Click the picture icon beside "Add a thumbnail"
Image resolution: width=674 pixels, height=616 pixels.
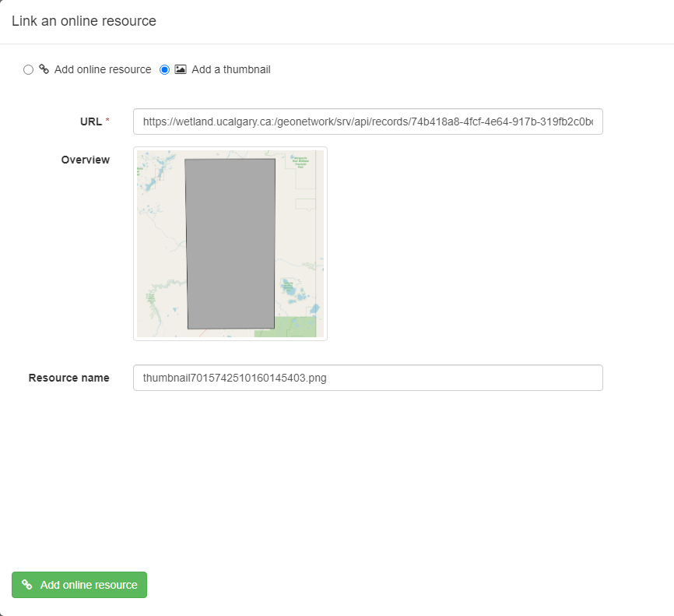(x=181, y=69)
